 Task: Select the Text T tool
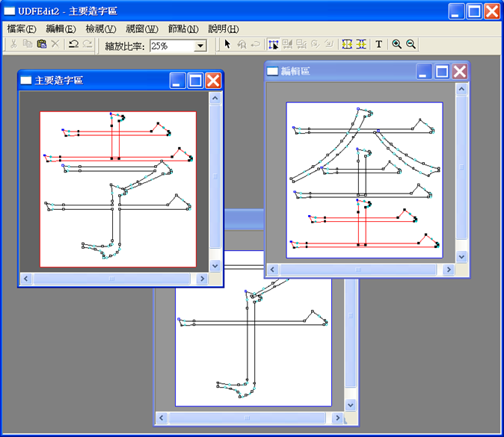click(379, 44)
